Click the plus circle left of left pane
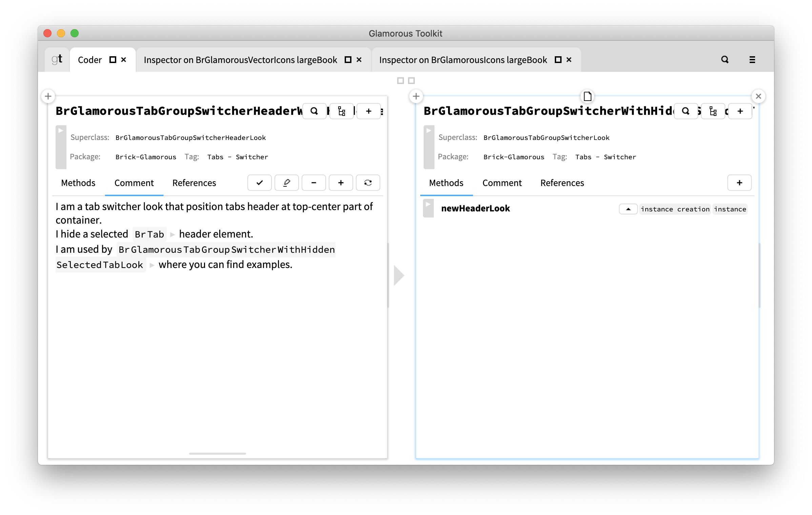Screen dimensions: 812x515 click(48, 96)
